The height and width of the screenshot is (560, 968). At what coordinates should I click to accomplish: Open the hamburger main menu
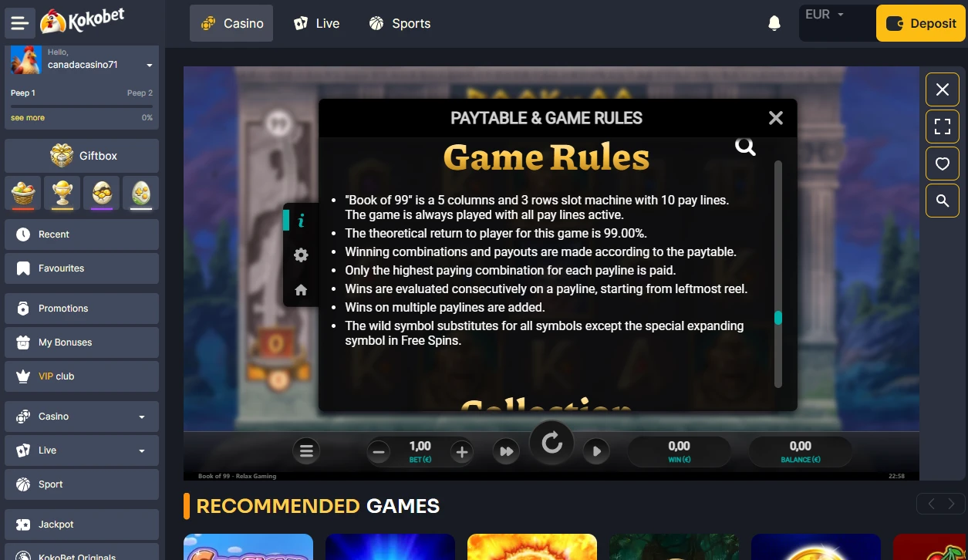pyautogui.click(x=20, y=23)
